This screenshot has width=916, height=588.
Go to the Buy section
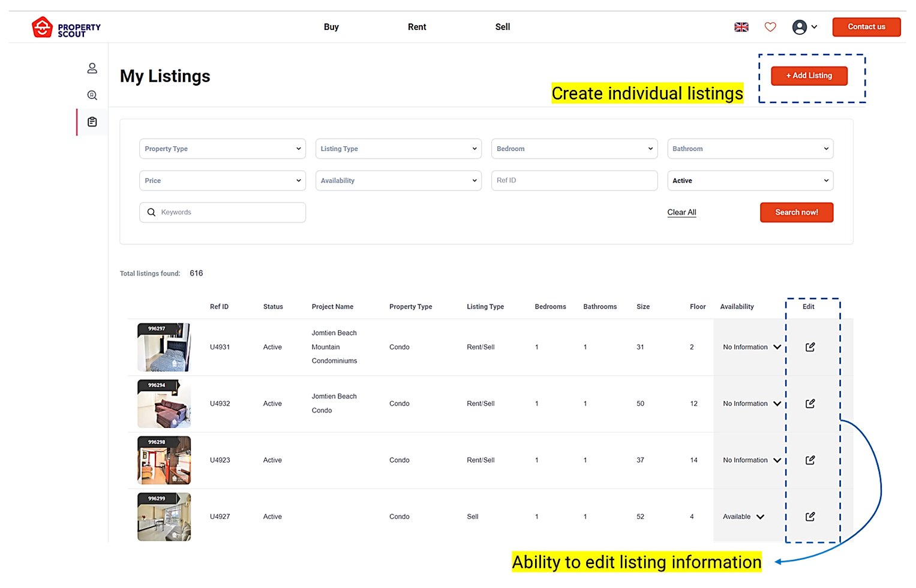pyautogui.click(x=331, y=27)
